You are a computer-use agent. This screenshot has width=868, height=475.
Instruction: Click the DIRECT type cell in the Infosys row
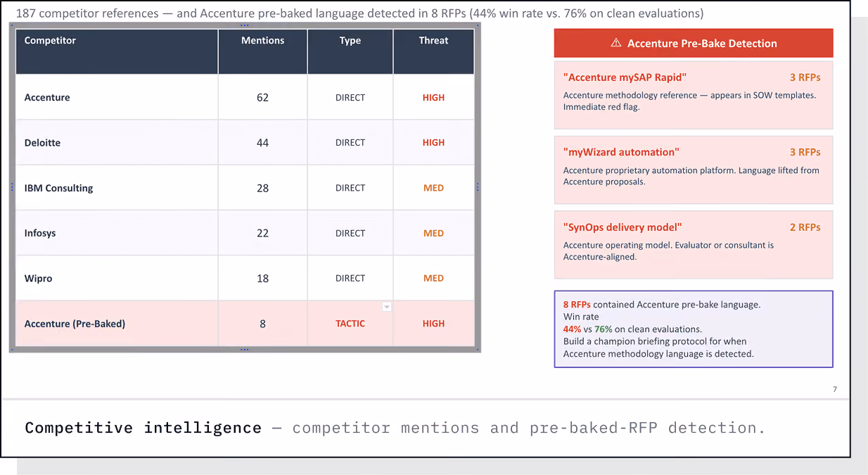pyautogui.click(x=350, y=233)
